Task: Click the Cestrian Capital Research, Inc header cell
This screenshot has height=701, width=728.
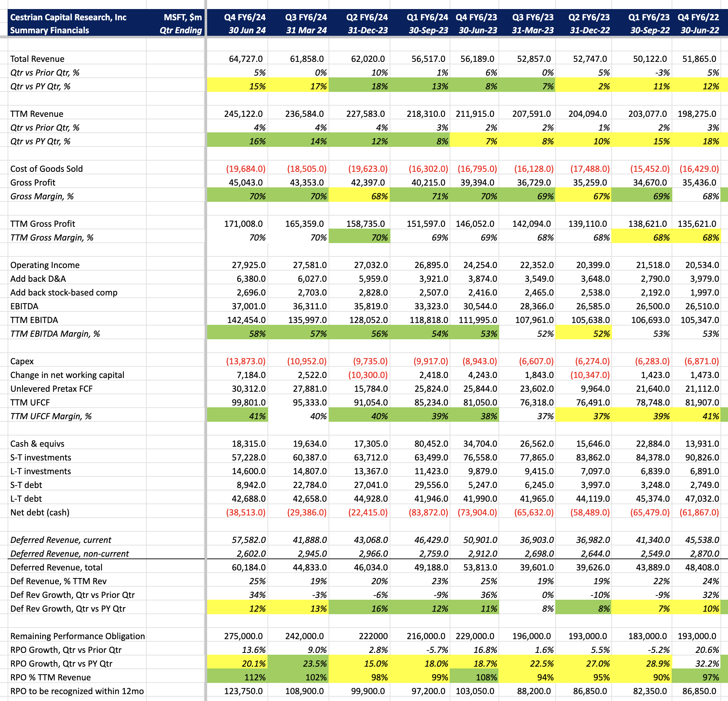Action: (68, 17)
